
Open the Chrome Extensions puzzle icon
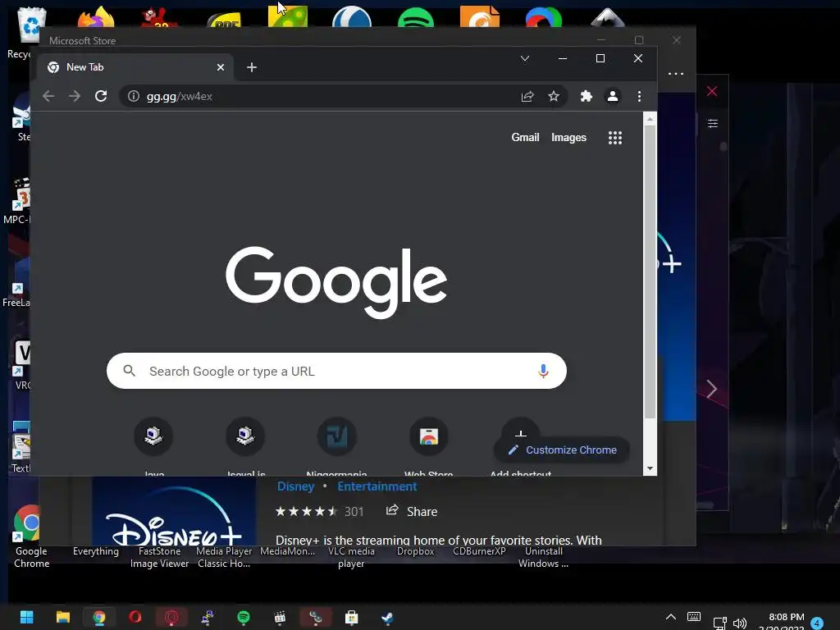(586, 97)
